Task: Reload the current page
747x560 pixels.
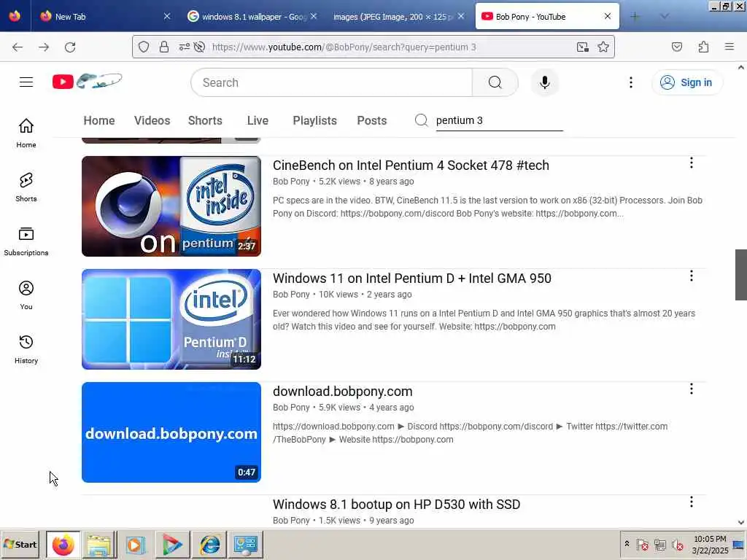Action: point(70,47)
